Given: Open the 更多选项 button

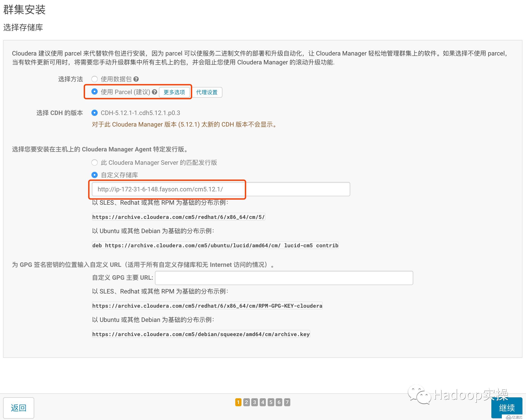Looking at the screenshot, I should pos(174,92).
